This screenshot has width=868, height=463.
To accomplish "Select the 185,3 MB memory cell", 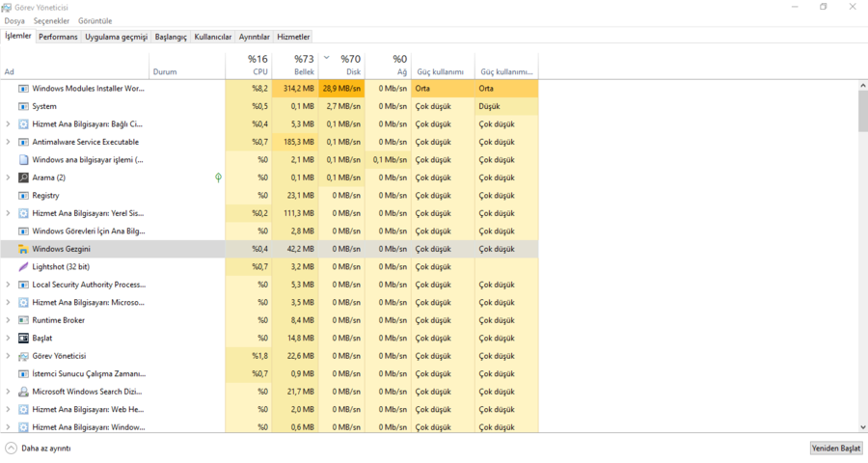I will (x=295, y=142).
